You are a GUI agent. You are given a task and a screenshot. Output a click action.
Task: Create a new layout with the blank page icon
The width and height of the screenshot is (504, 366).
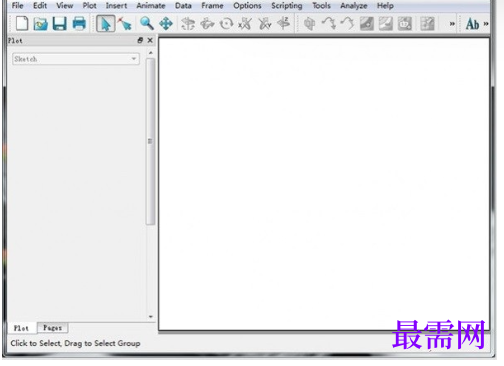[x=22, y=24]
